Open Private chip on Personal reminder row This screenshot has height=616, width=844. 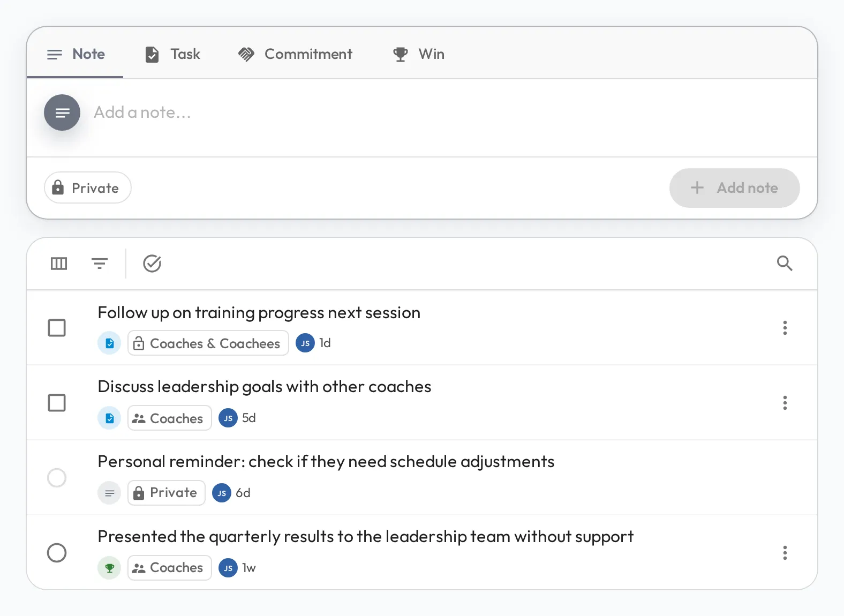point(166,493)
